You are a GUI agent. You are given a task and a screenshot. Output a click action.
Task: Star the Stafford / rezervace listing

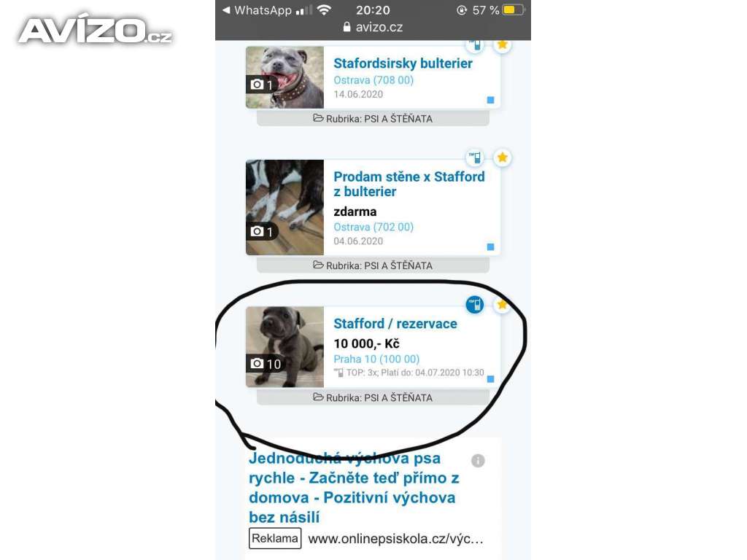502,305
